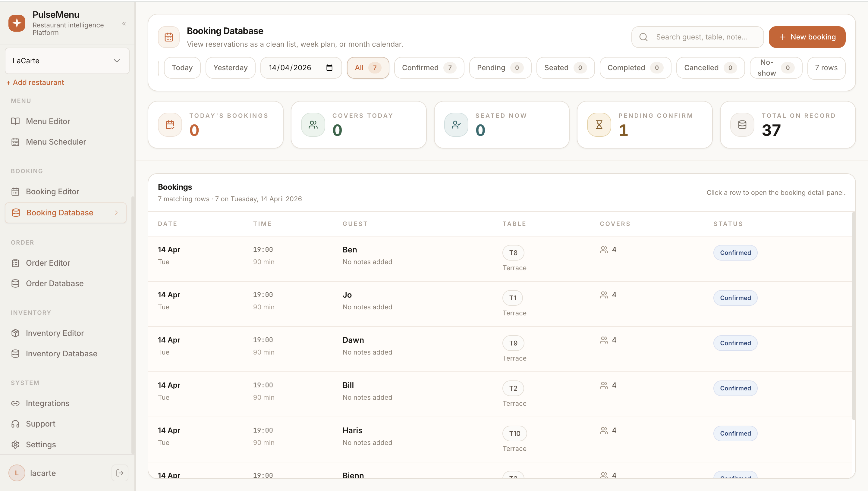Viewport: 868px width, 491px height.
Task: Open the LaCarte restaurant dropdown
Action: point(67,61)
